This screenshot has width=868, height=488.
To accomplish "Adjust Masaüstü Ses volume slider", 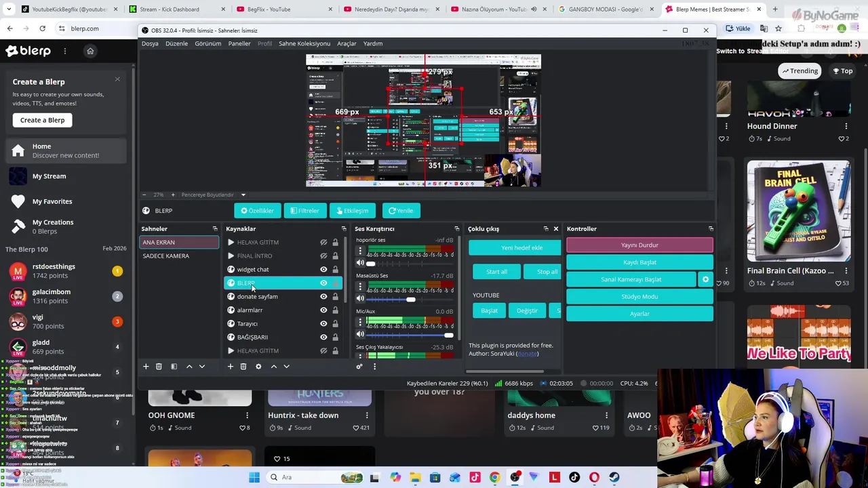I will pos(411,299).
